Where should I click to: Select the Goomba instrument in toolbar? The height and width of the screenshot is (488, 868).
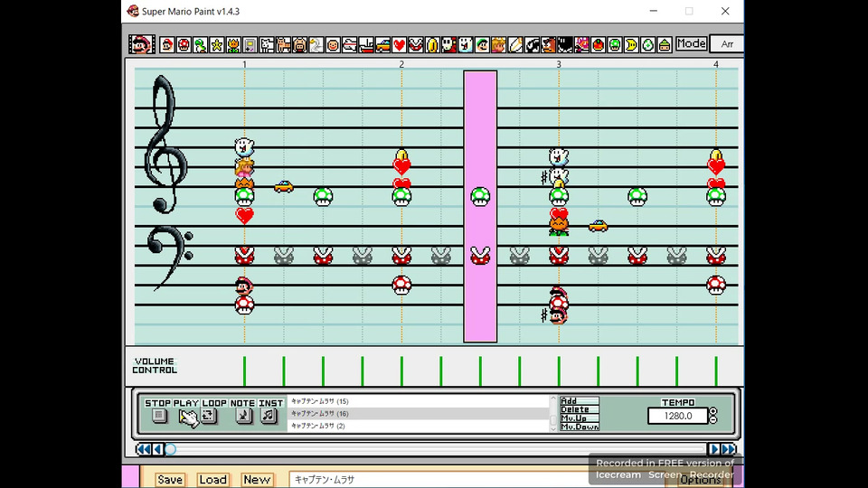(x=549, y=45)
